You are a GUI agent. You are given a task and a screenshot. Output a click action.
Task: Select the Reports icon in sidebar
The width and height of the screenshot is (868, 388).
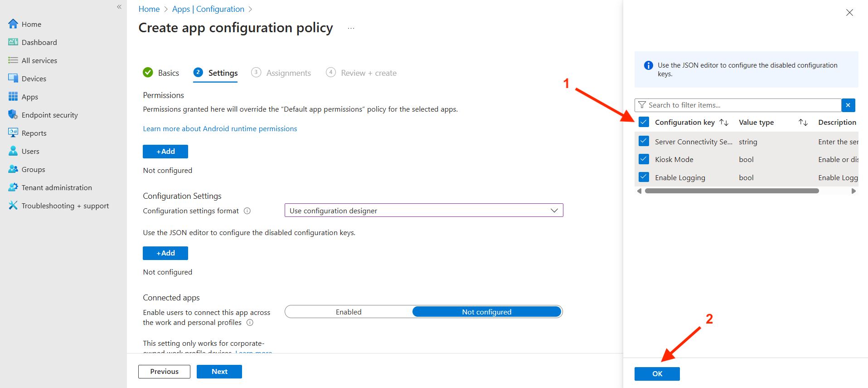click(x=13, y=133)
